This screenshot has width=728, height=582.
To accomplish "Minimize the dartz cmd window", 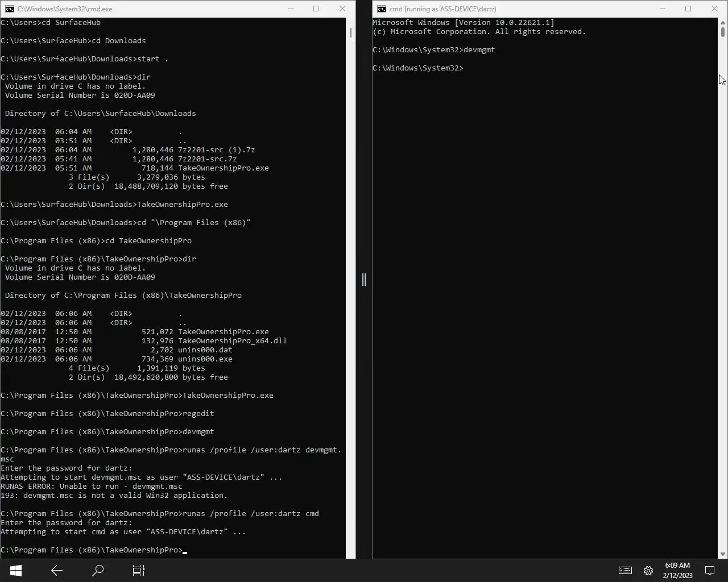I will (x=663, y=9).
